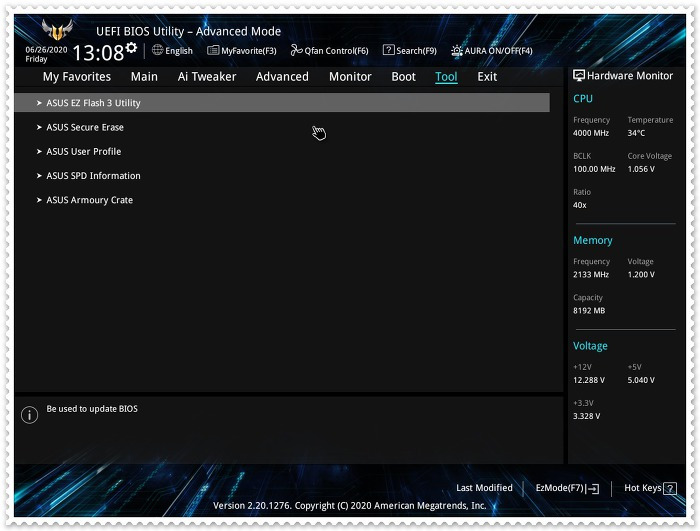Expand arrow beside ASUS EZ Flash 3 Utility
700x531 pixels.
coord(39,103)
